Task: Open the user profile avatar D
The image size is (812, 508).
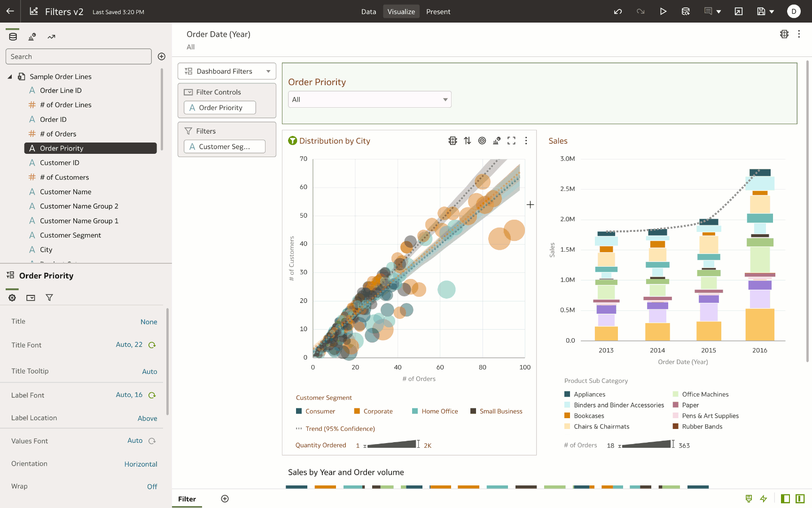Action: coord(794,11)
